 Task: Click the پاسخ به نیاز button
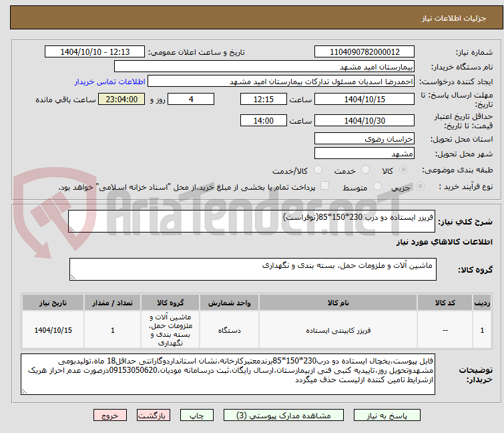coord(387,416)
